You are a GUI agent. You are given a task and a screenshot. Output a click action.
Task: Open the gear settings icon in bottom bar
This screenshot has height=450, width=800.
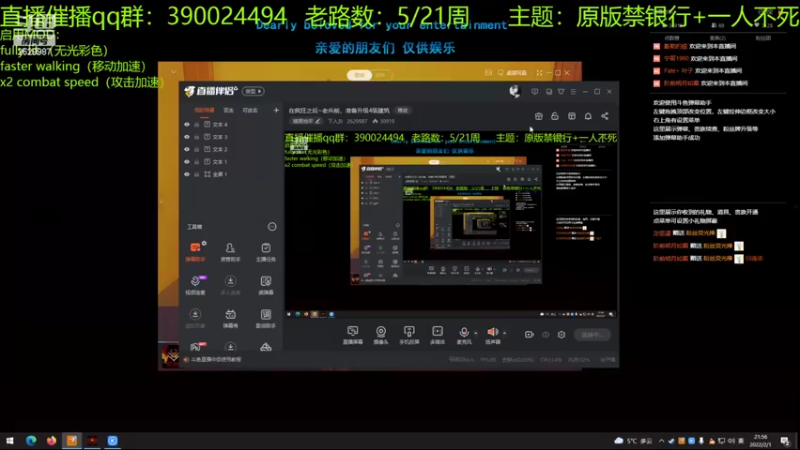(562, 335)
